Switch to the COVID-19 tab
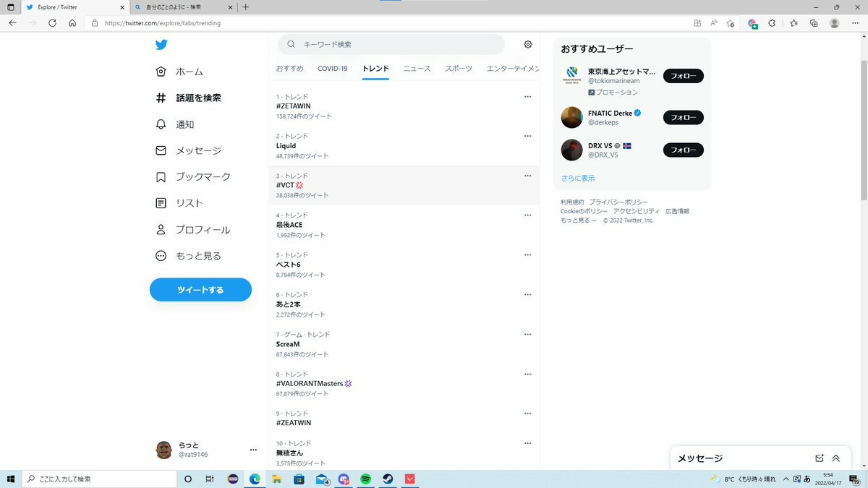The height and width of the screenshot is (488, 868). (x=333, y=69)
